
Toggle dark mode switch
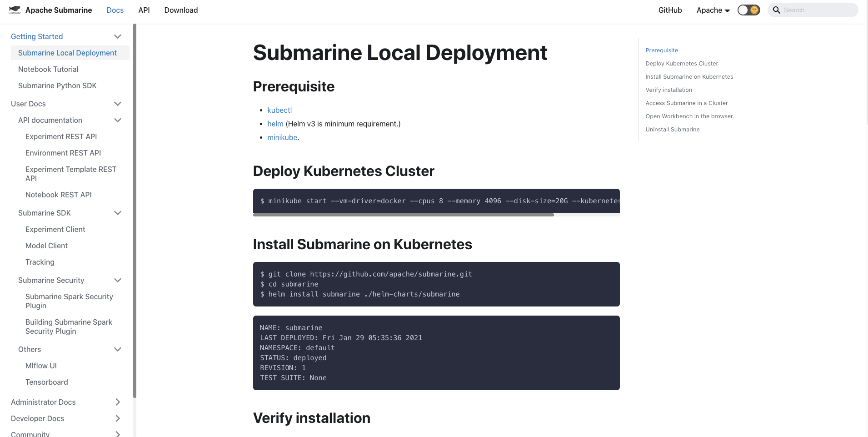pos(748,10)
